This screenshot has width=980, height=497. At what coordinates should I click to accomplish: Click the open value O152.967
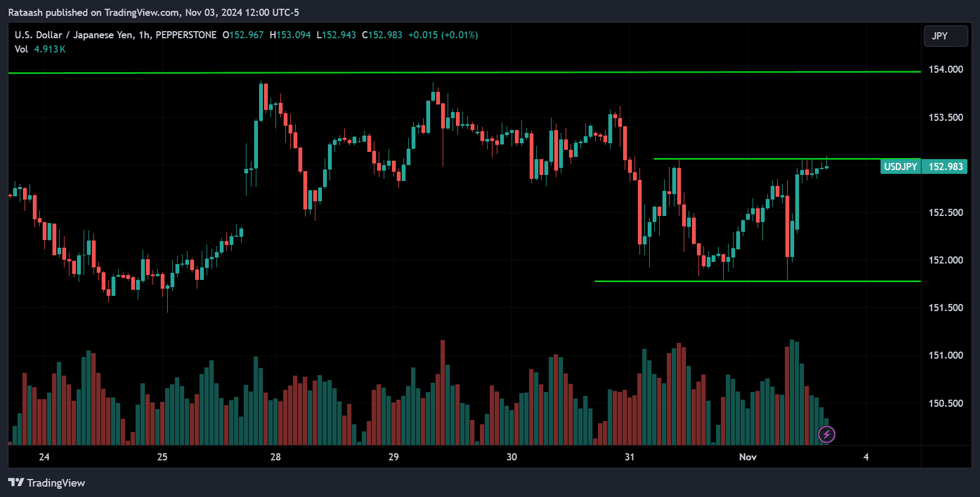[x=243, y=35]
